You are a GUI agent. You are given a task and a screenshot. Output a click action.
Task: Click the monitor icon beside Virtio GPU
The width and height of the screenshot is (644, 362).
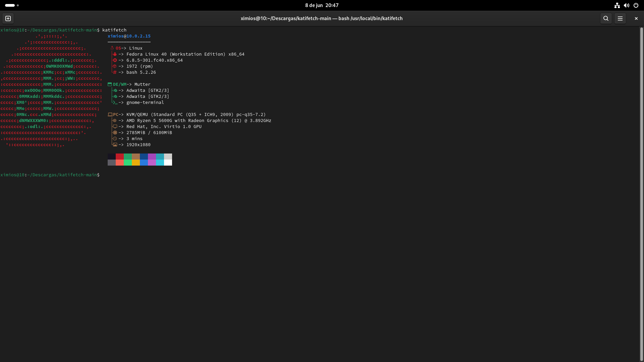(115, 127)
